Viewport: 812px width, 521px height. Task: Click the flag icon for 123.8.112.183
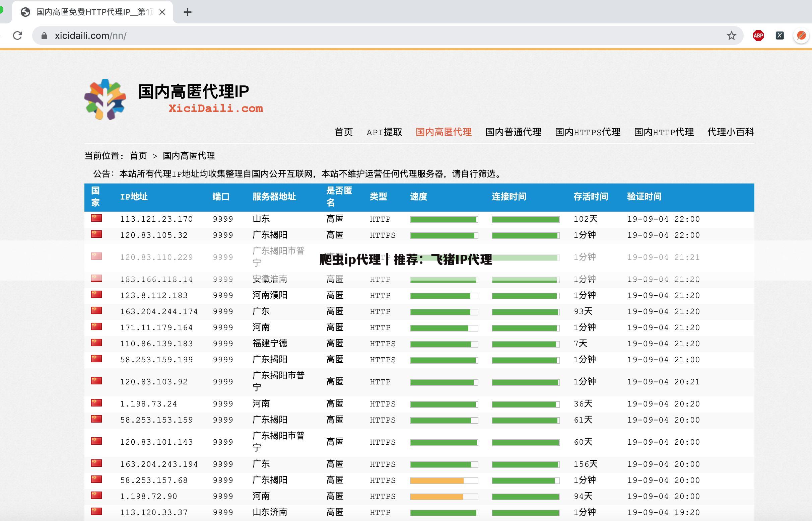click(96, 294)
